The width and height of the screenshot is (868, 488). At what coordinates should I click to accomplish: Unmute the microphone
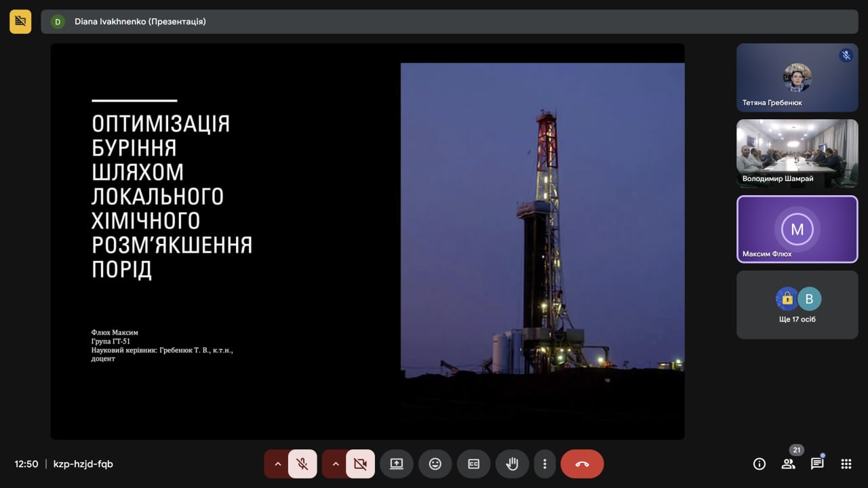pos(302,464)
